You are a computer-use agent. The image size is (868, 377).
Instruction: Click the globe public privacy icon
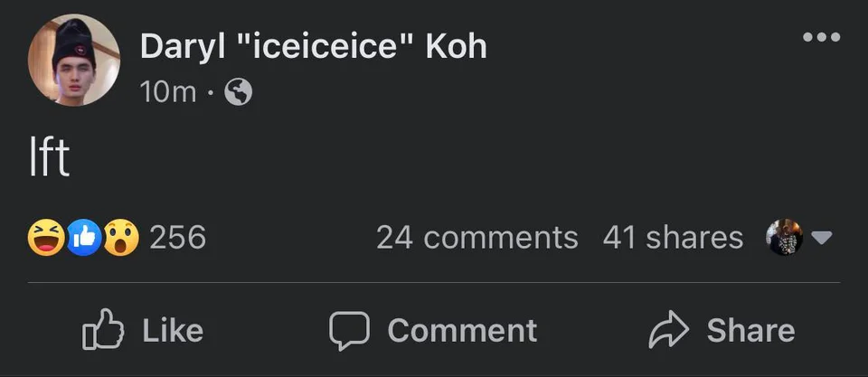tap(238, 91)
